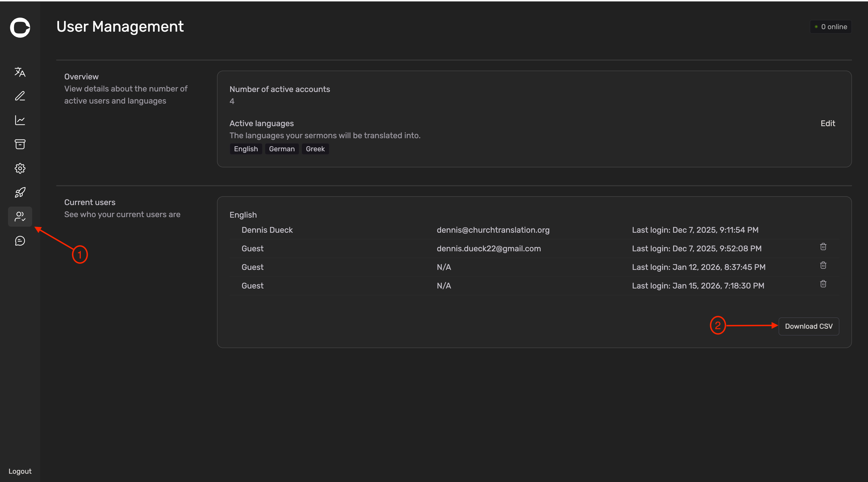Click the Download CSV button
The width and height of the screenshot is (868, 482).
click(808, 326)
